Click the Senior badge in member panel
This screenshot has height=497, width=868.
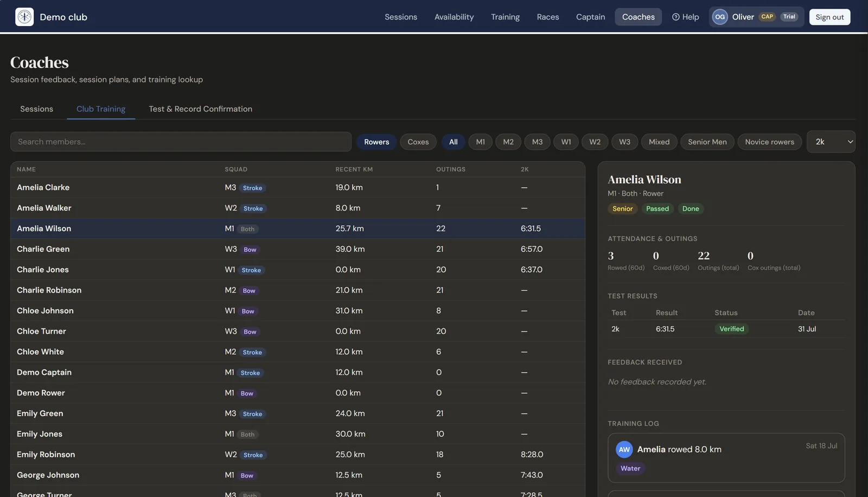(x=623, y=209)
